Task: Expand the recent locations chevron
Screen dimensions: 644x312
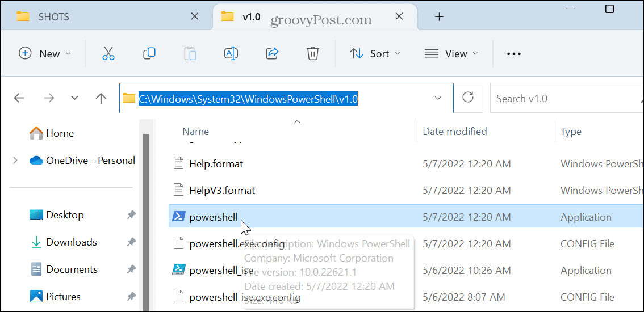Action: click(74, 98)
